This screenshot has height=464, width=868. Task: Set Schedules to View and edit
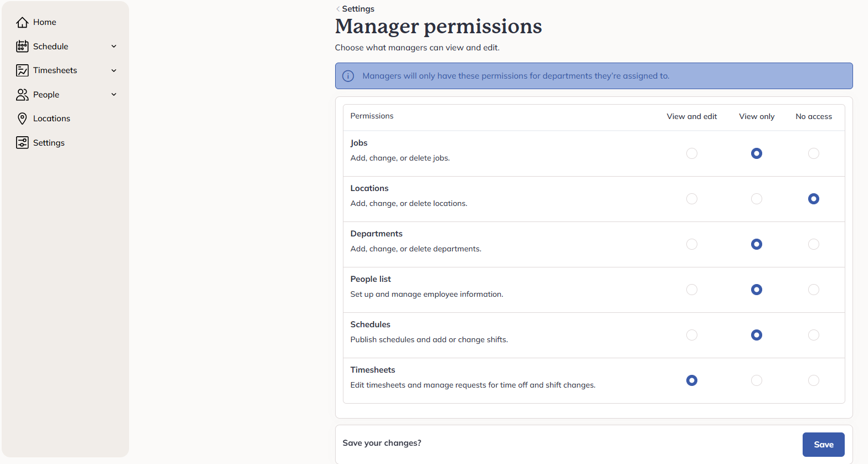[692, 335]
